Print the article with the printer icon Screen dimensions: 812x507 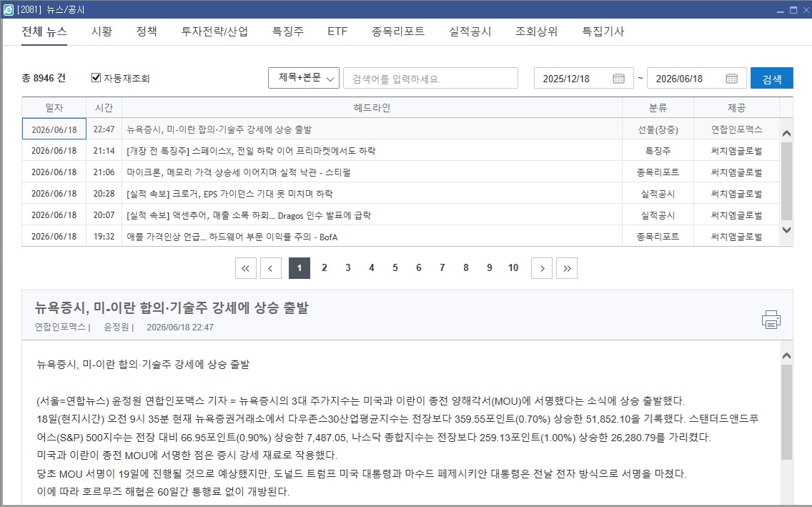click(x=771, y=320)
